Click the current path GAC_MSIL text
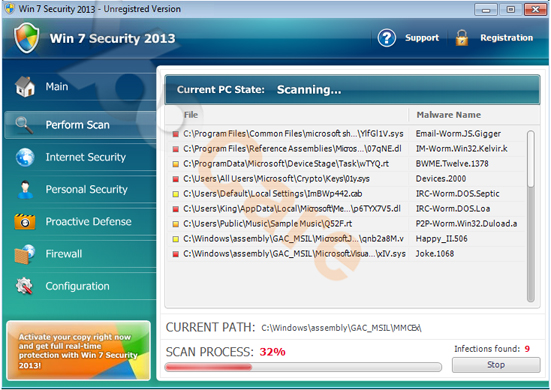The width and height of the screenshot is (551, 390). (341, 328)
